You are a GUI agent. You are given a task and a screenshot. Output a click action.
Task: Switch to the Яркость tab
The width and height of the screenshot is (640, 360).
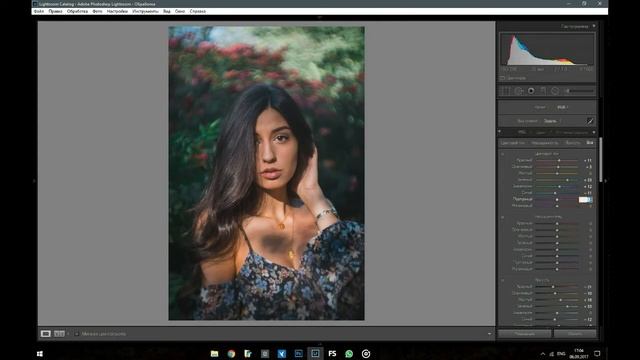(573, 143)
